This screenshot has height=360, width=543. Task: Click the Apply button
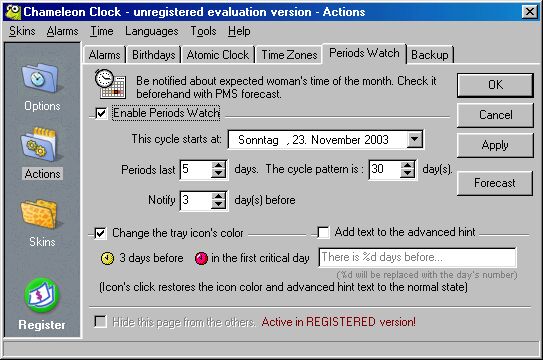pyautogui.click(x=495, y=145)
